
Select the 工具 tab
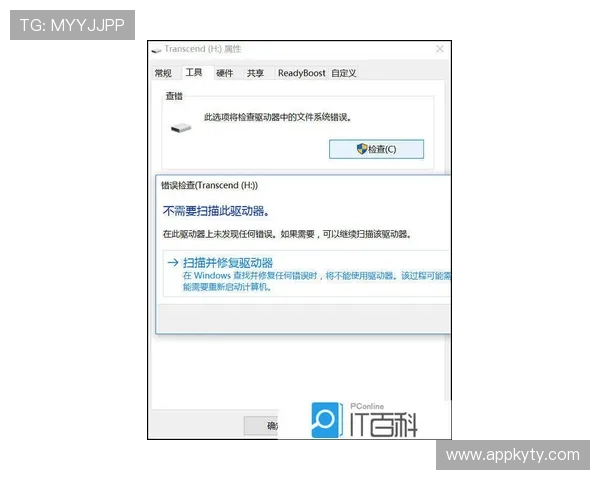click(x=194, y=72)
